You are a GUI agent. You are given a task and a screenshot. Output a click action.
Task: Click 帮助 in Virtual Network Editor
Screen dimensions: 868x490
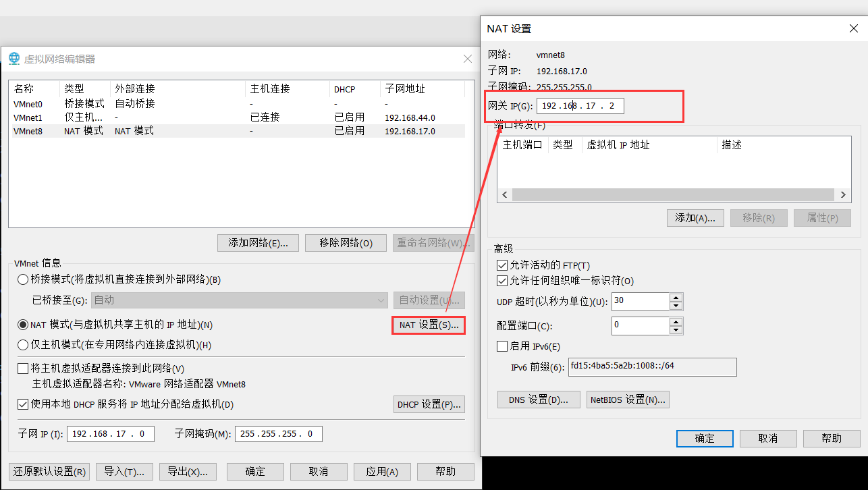[x=445, y=471]
